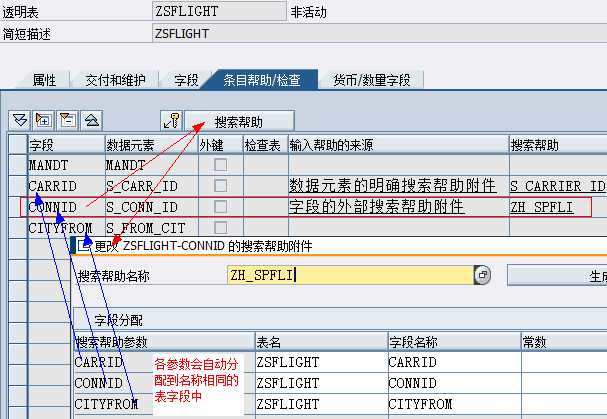Image resolution: width=607 pixels, height=419 pixels.
Task: Switch to the 属性 tab
Action: tap(45, 80)
